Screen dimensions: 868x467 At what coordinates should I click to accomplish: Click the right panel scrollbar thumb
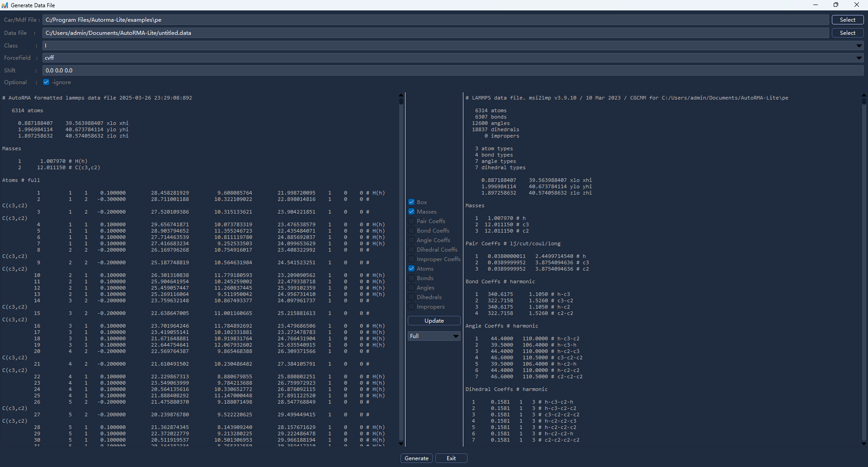point(864,101)
